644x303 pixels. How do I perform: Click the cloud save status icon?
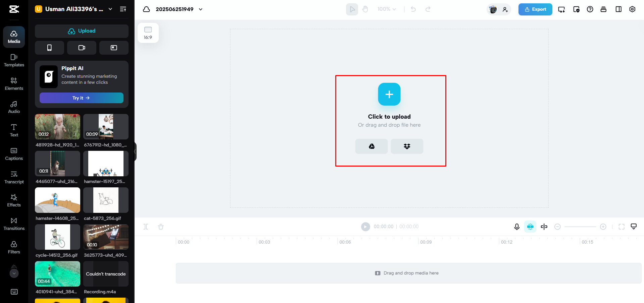click(x=146, y=9)
